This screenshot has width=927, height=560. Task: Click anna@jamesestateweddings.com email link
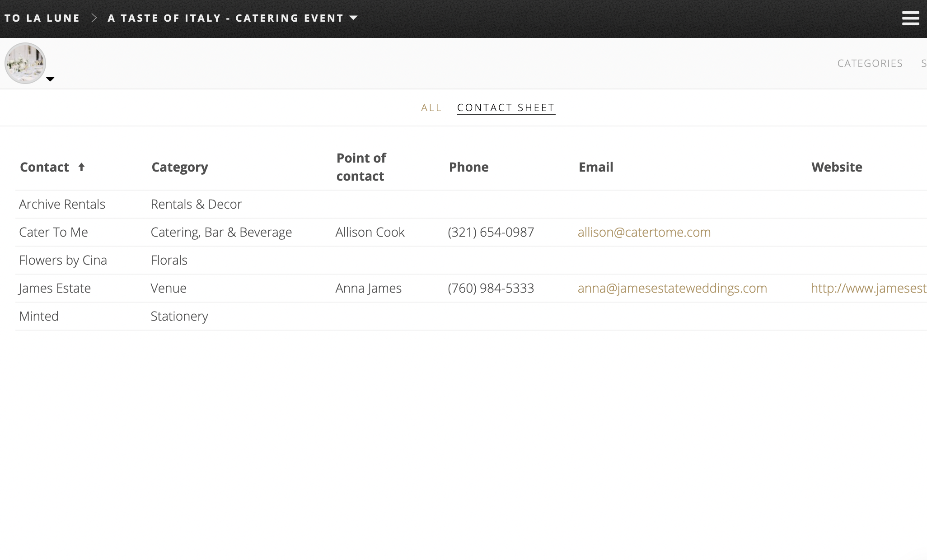[672, 288]
